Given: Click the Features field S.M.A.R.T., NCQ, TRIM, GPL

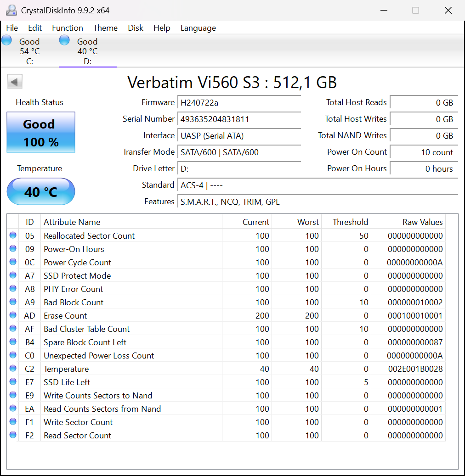Looking at the screenshot, I should pos(318,202).
